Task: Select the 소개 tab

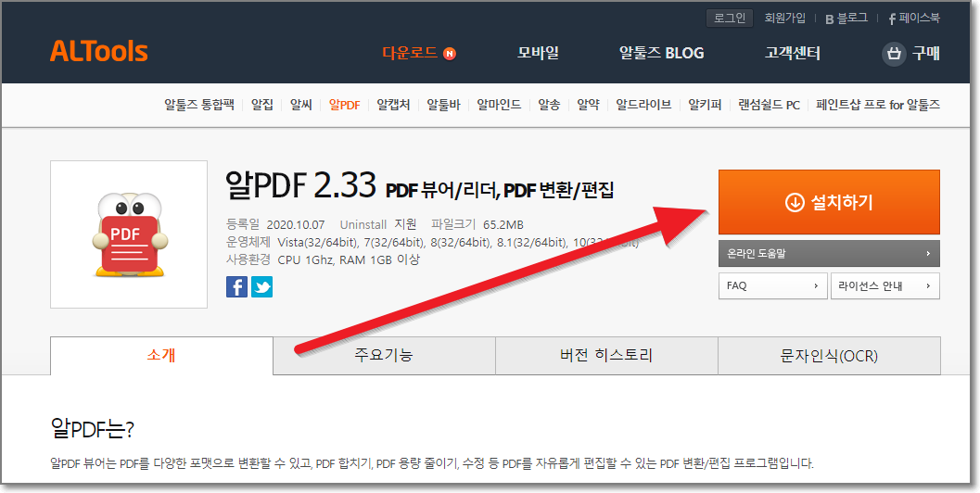Action: click(161, 356)
